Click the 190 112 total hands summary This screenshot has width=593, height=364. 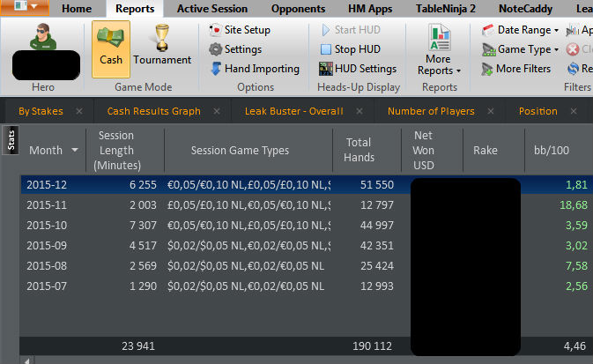point(373,345)
